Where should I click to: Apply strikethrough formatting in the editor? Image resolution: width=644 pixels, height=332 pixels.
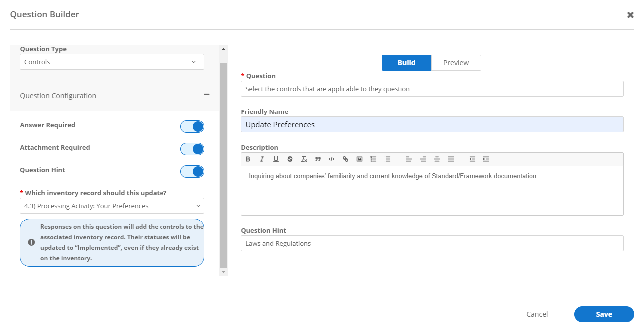(290, 159)
